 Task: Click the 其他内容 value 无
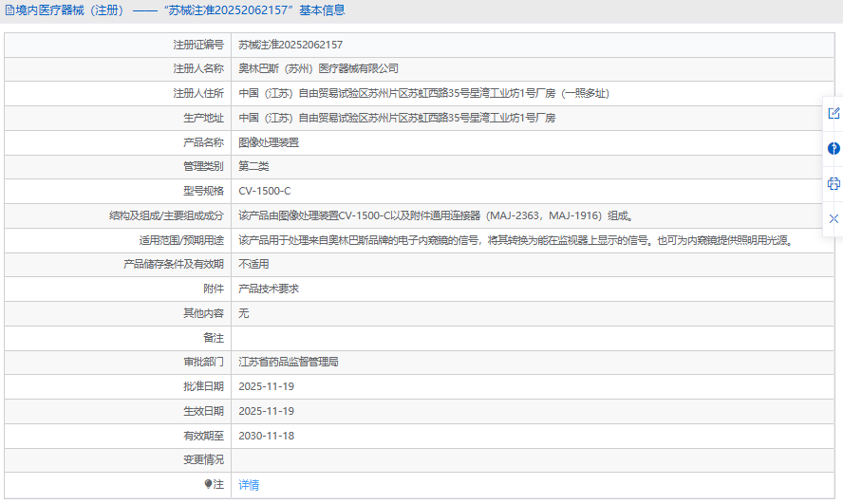[244, 313]
